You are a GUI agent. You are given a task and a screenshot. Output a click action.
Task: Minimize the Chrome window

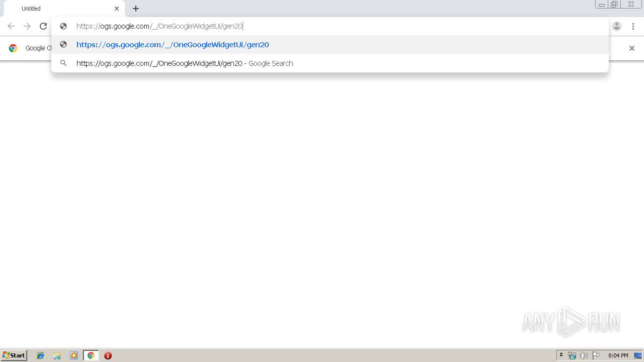click(601, 5)
